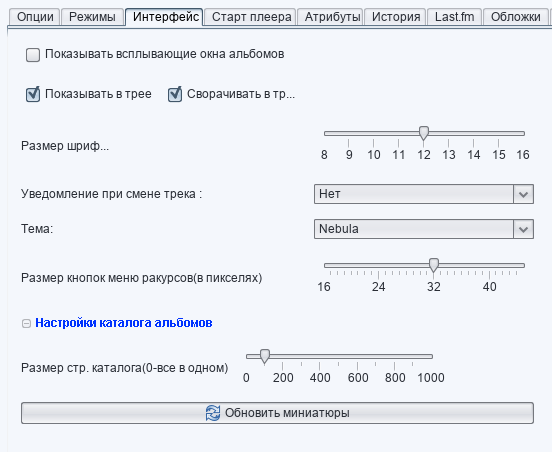Open the Старт плеера tab
The image size is (552, 452).
(x=251, y=17)
